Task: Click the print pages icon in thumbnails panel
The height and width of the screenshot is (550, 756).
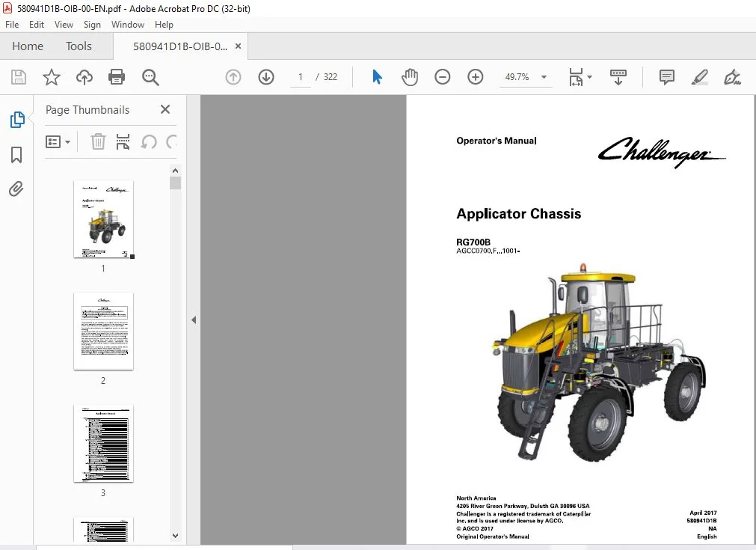Action: pos(123,142)
